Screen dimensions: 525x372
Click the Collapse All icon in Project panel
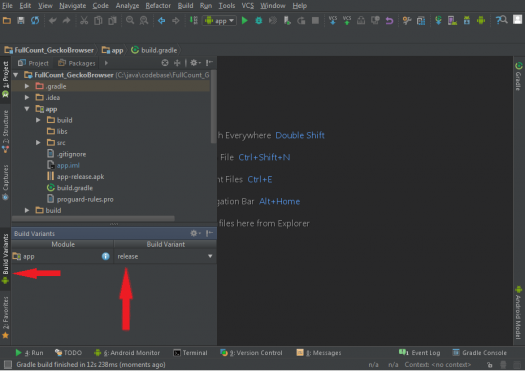[x=177, y=63]
